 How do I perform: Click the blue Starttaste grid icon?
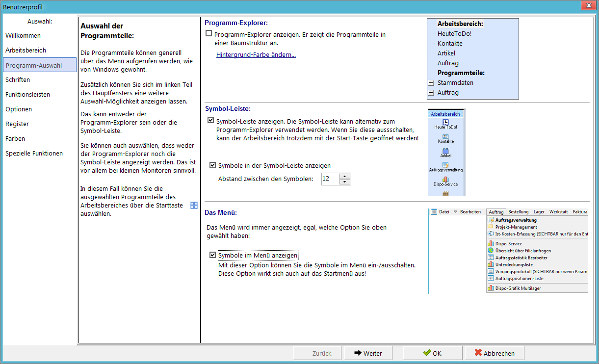coord(194,205)
